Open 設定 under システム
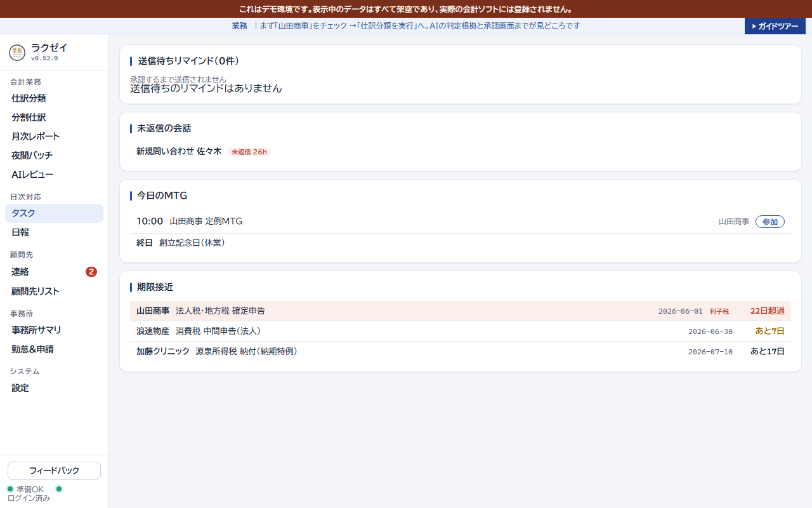812x508 pixels. tap(54, 388)
